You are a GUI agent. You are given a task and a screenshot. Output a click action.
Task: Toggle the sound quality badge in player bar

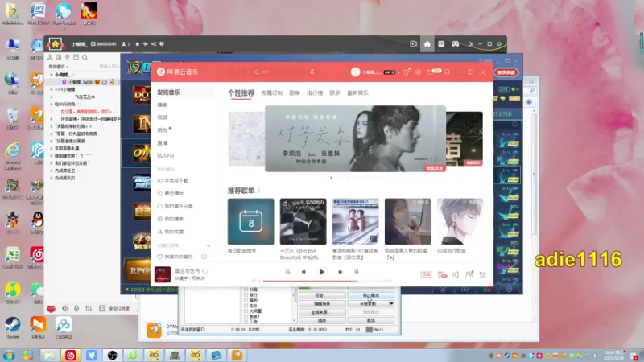point(426,274)
